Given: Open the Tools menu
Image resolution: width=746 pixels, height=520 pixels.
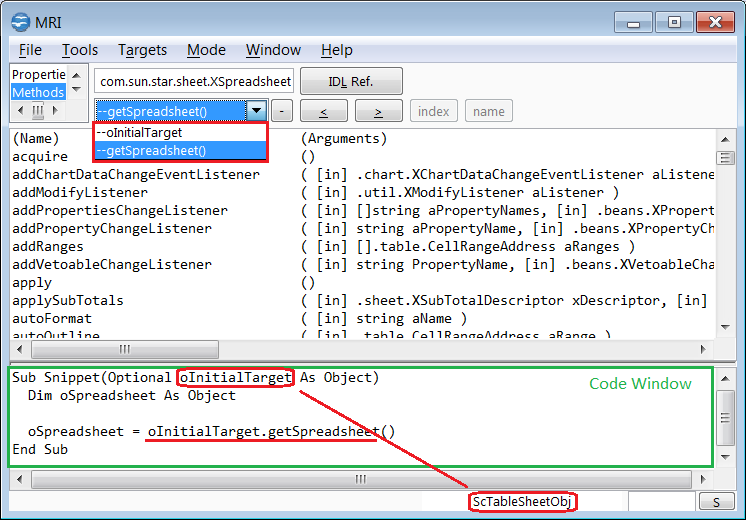Looking at the screenshot, I should coord(80,50).
